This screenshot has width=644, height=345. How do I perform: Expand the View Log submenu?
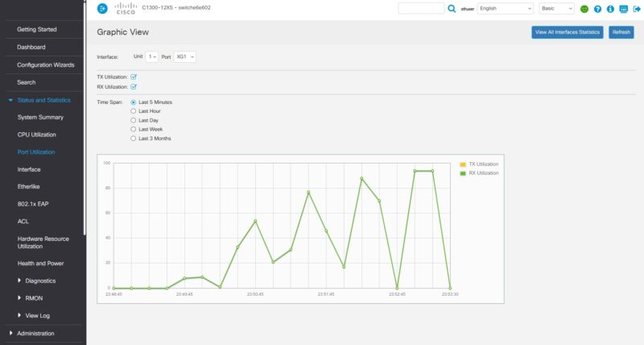[19, 315]
